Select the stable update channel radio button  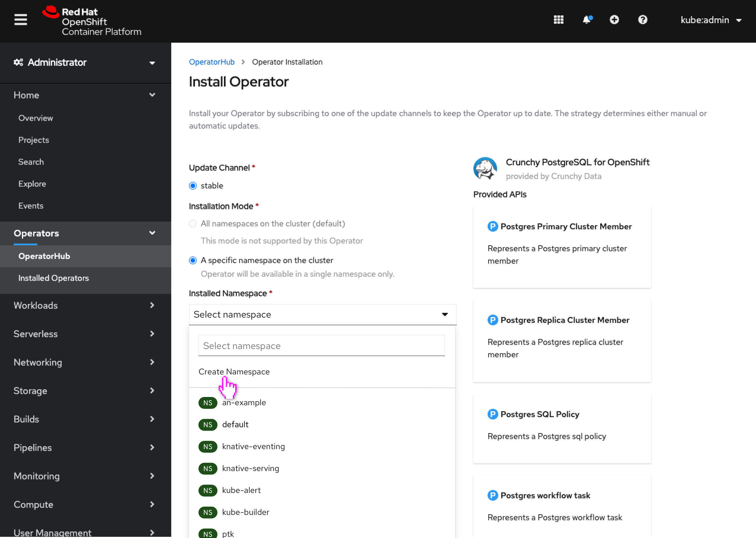coord(193,185)
